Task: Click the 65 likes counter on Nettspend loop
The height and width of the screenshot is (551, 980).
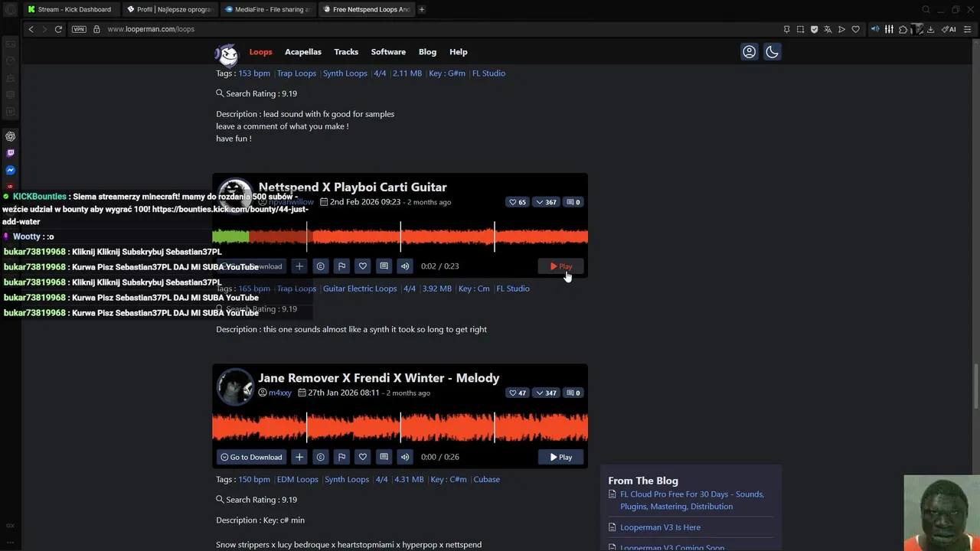Action: coord(518,202)
